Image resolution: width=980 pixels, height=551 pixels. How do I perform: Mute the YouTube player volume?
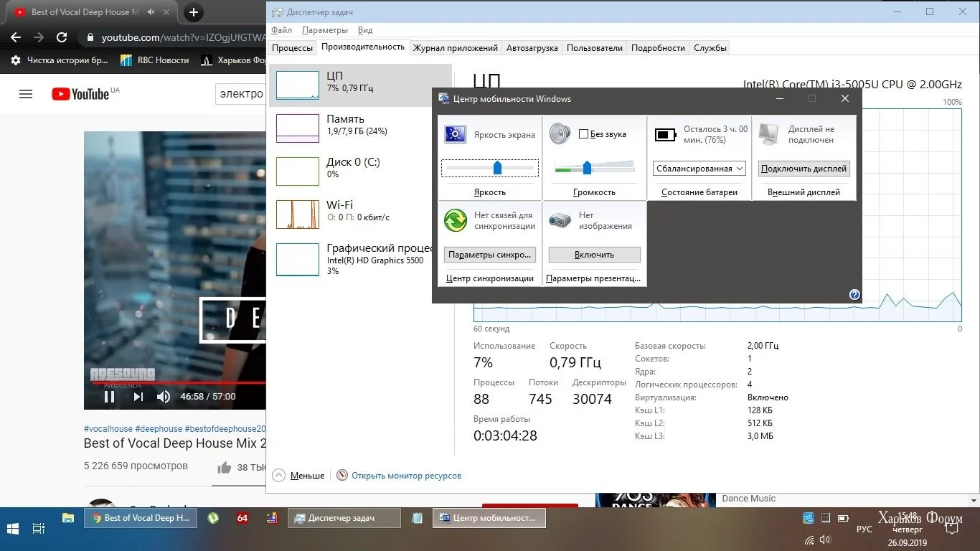164,396
